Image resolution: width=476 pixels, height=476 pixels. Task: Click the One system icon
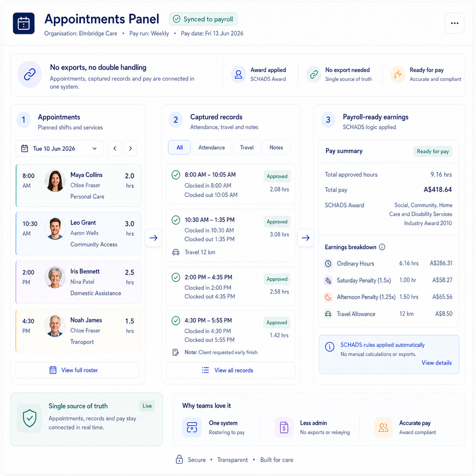pos(192,427)
